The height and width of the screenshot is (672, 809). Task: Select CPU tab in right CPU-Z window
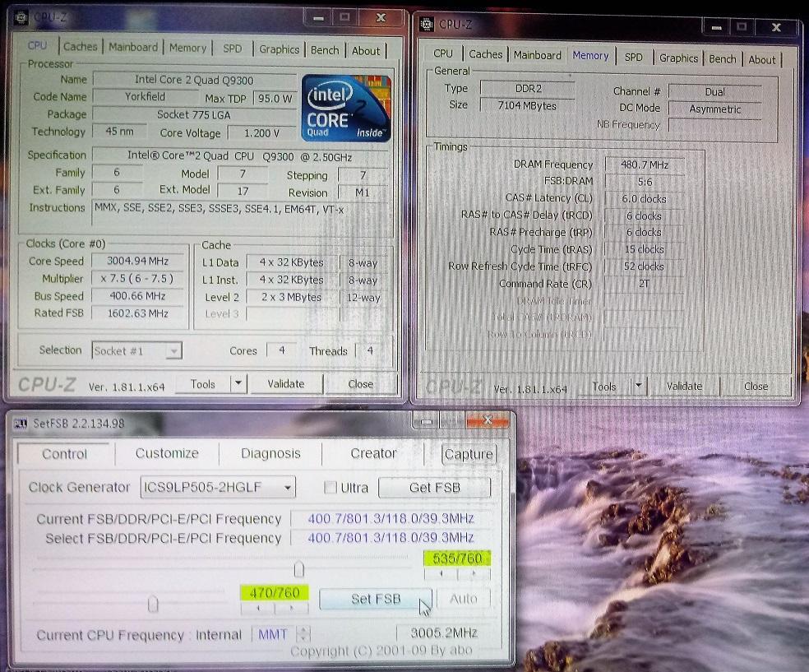click(443, 53)
